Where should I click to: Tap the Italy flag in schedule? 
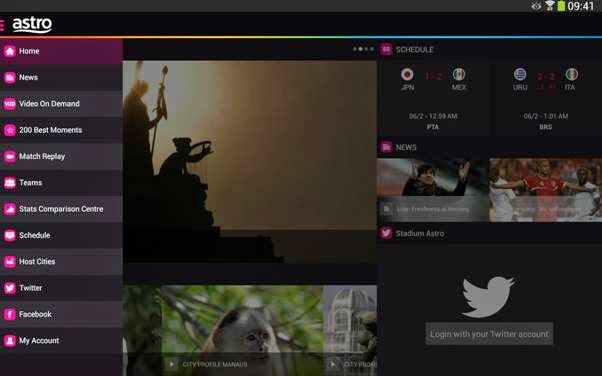pos(571,74)
